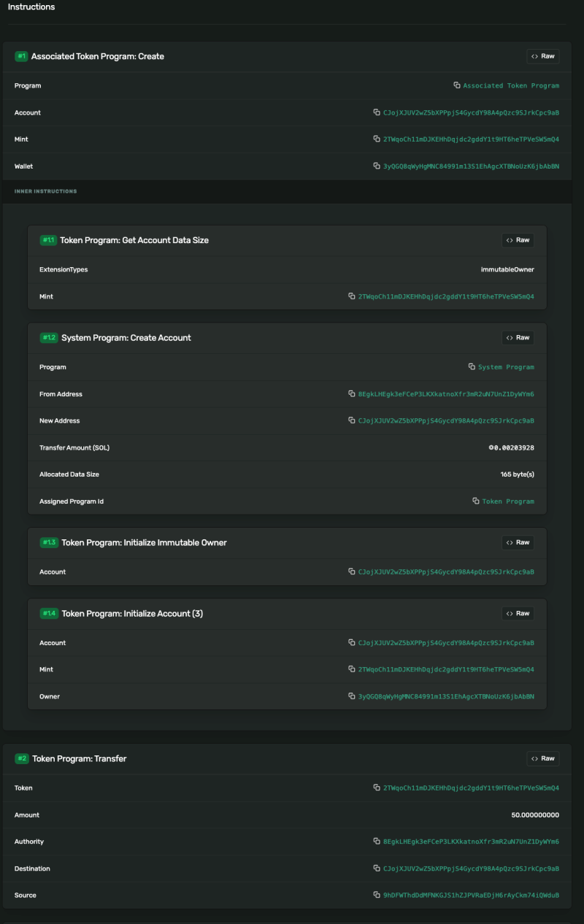Screen dimensions: 584x924
Task: Toggle Raw view for Get Account Data Size
Action: click(x=518, y=240)
